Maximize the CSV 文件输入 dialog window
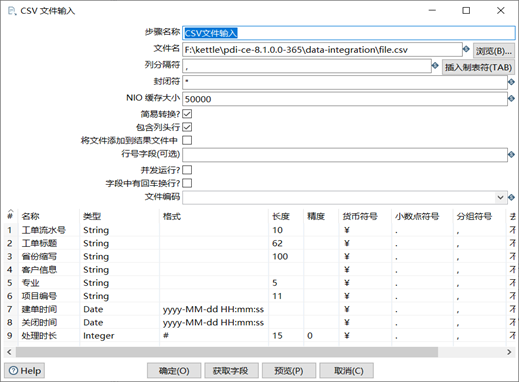 click(466, 11)
